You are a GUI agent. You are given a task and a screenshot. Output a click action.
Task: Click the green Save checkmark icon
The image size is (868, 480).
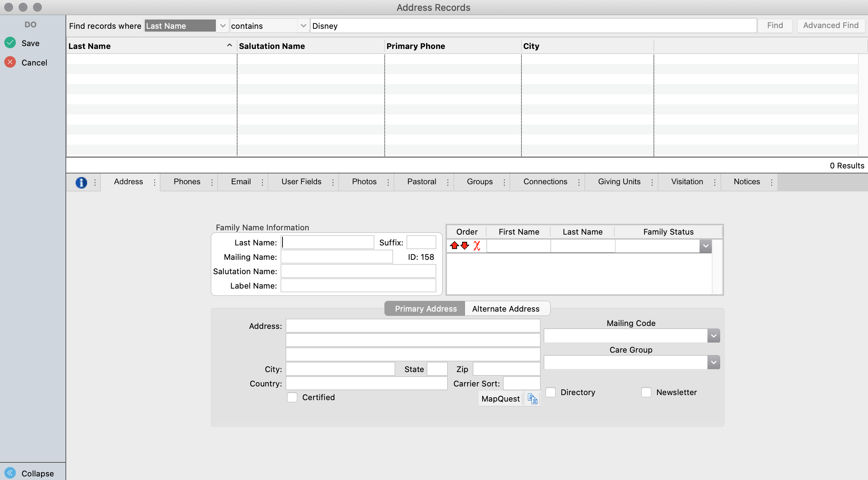[10, 43]
